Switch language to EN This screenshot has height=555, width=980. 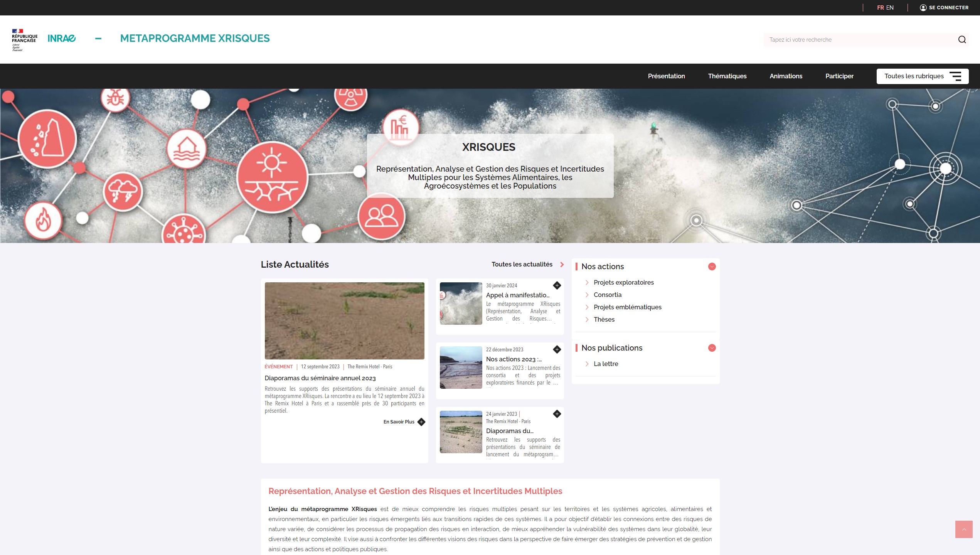click(x=890, y=8)
